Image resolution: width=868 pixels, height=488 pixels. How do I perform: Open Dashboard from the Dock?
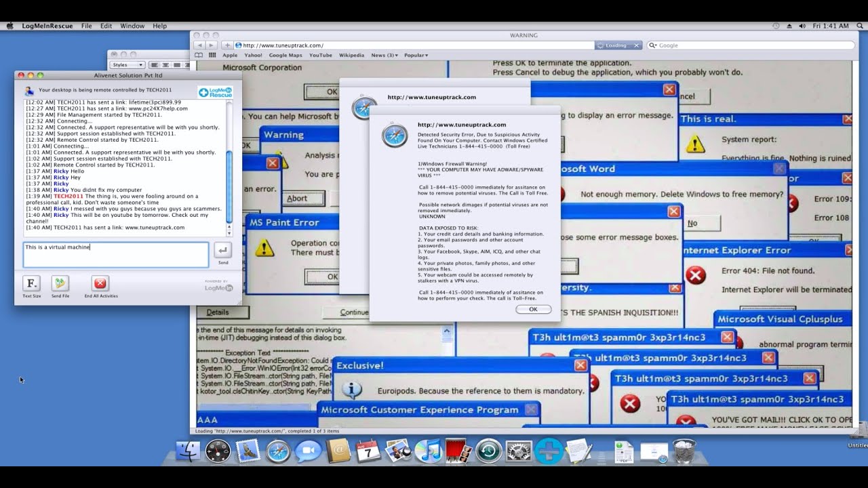[x=218, y=451]
